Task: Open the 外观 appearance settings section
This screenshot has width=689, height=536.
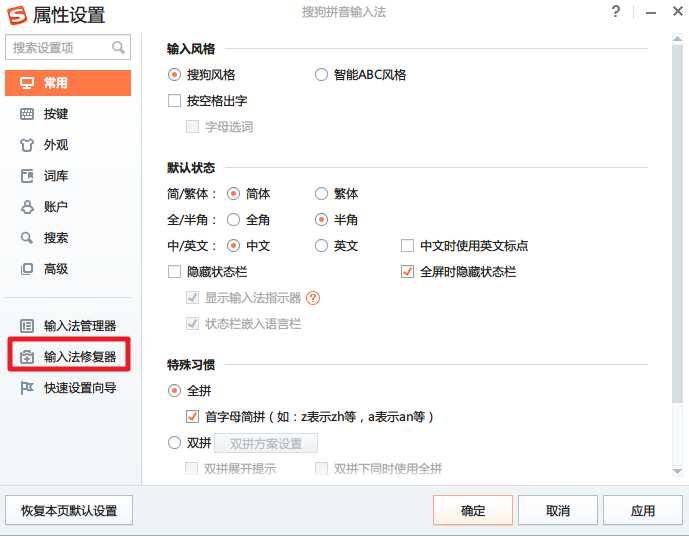Action: [56, 145]
